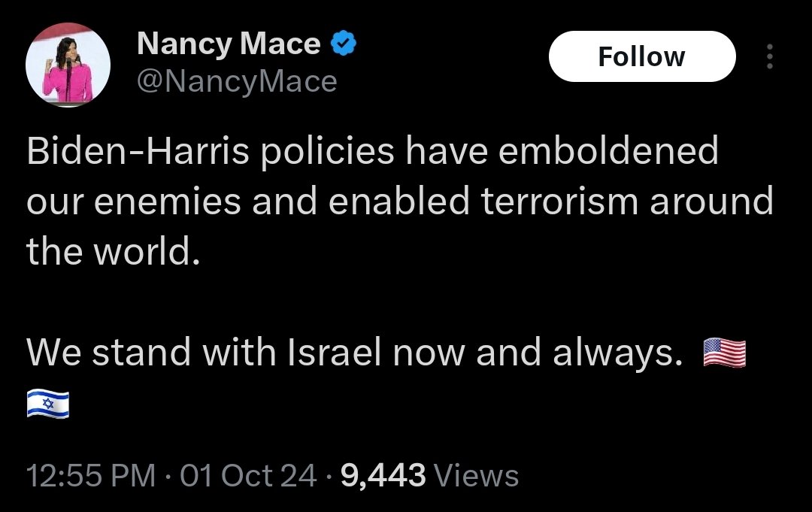The height and width of the screenshot is (512, 812).
Task: Click the American flag emoji
Action: (724, 353)
